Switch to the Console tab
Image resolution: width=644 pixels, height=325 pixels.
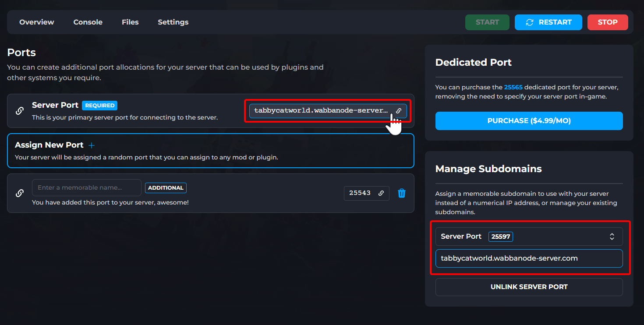pyautogui.click(x=88, y=22)
